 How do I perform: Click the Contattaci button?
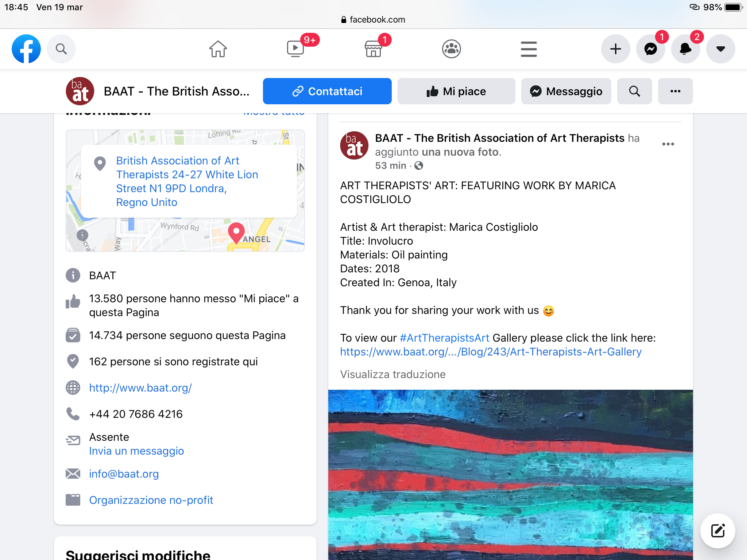tap(327, 91)
